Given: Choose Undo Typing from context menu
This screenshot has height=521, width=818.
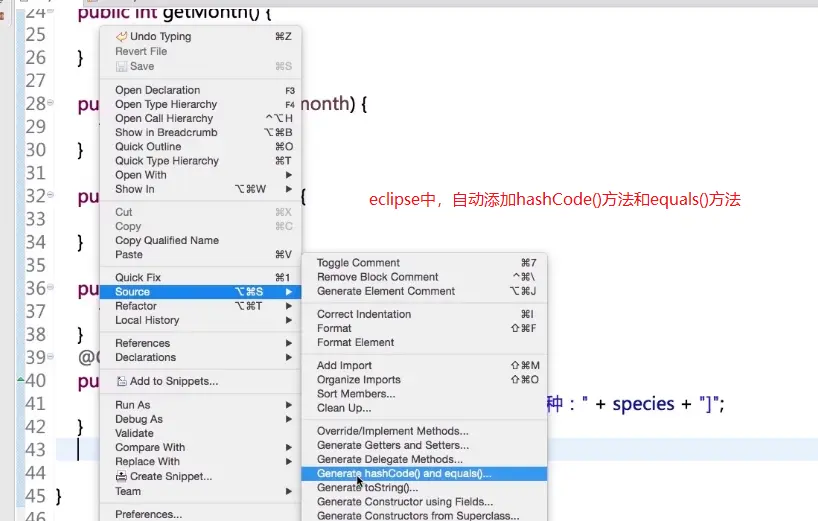Looking at the screenshot, I should point(200,37).
